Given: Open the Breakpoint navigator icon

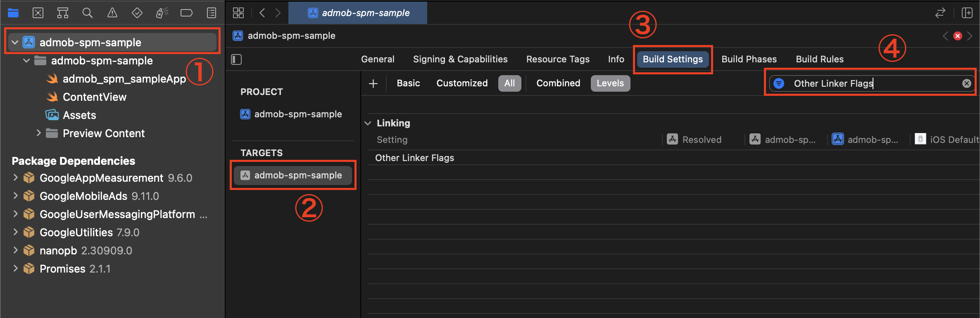Looking at the screenshot, I should pos(186,13).
